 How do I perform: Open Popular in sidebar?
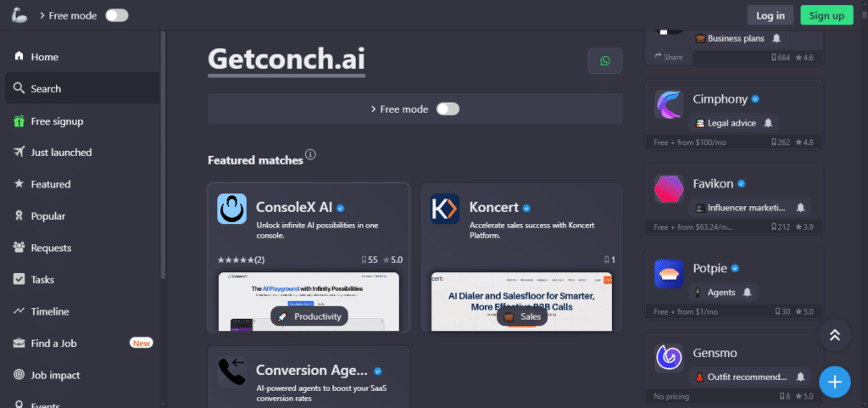pos(82,216)
